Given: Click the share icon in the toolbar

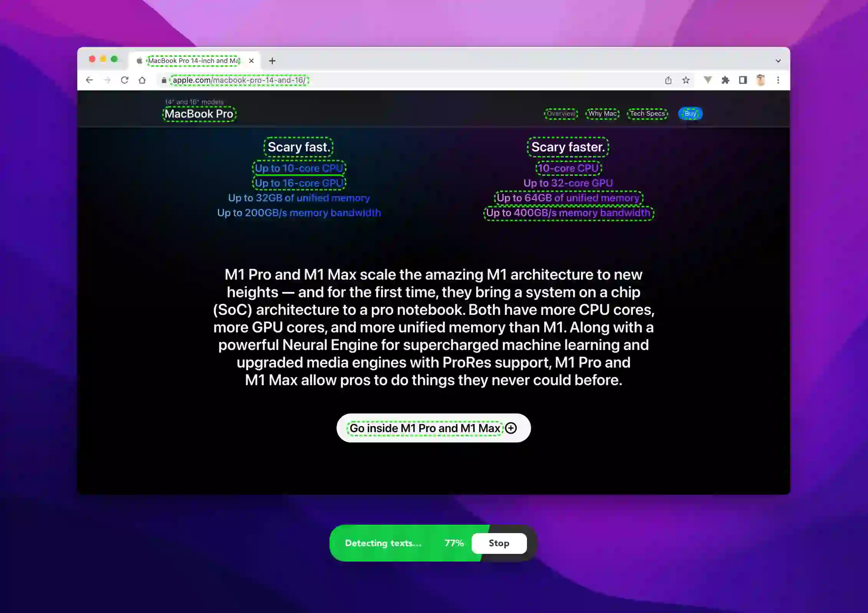Looking at the screenshot, I should tap(668, 80).
